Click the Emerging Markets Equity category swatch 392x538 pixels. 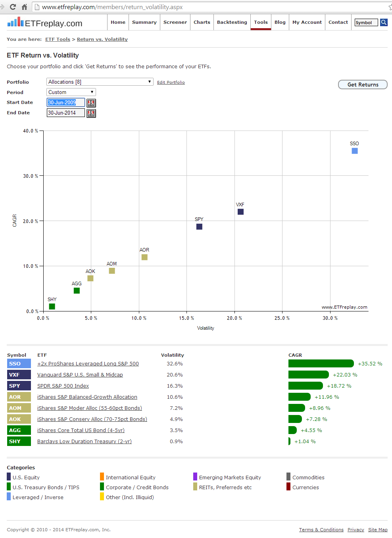195,477
